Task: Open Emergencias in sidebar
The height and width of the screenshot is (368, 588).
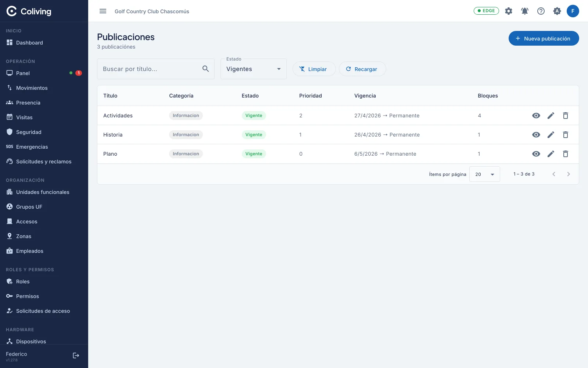Action: (x=44, y=147)
